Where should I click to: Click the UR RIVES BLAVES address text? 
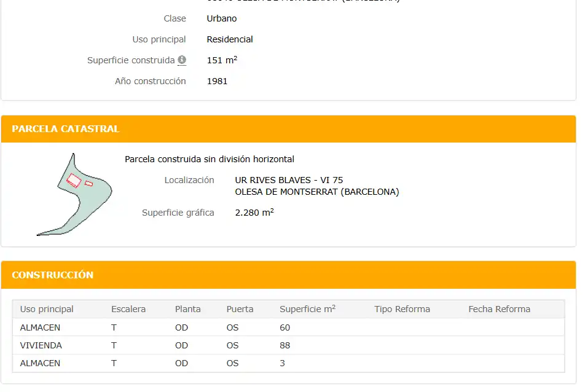(x=289, y=180)
